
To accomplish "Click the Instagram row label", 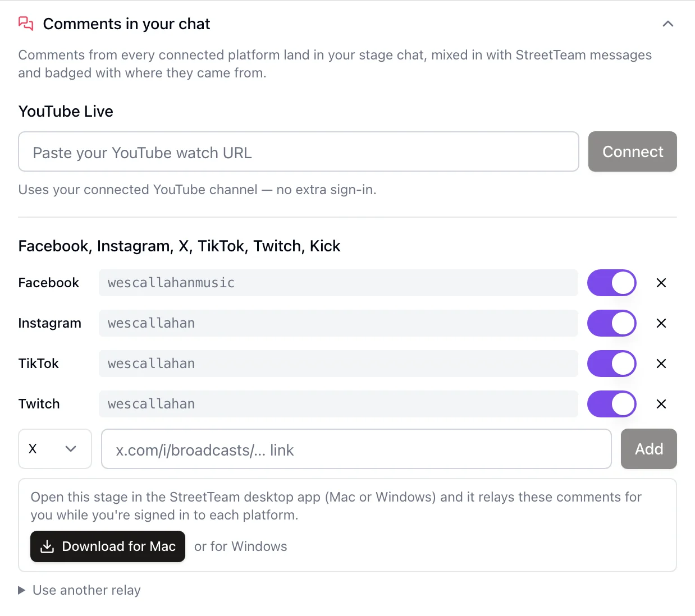I will coord(50,323).
